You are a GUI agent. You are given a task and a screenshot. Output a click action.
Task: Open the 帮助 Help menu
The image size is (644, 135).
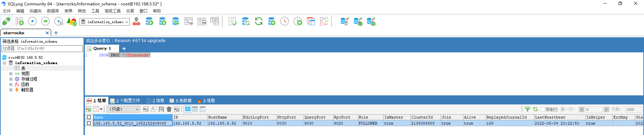[157, 11]
